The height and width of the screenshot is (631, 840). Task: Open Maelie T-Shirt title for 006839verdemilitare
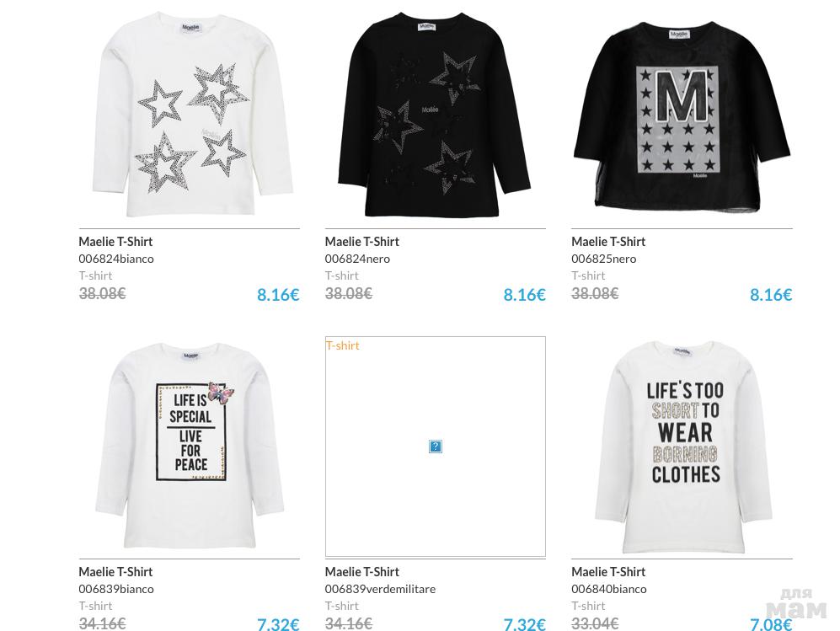362,571
